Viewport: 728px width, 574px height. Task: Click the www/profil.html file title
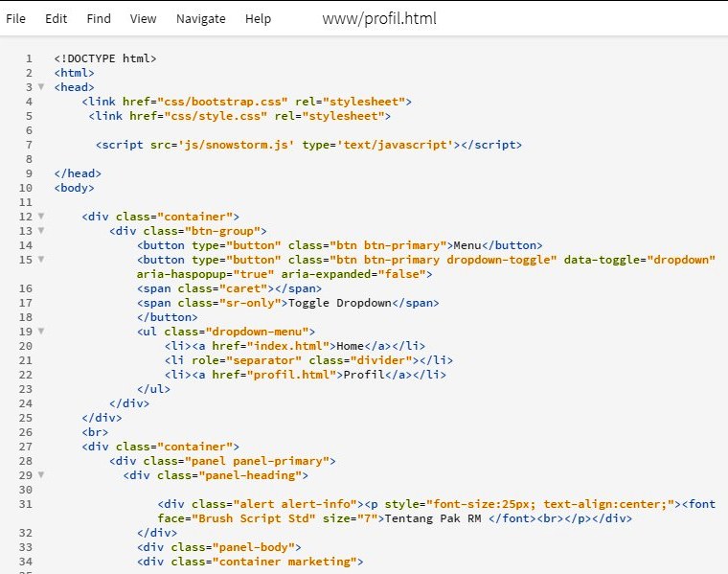[379, 18]
